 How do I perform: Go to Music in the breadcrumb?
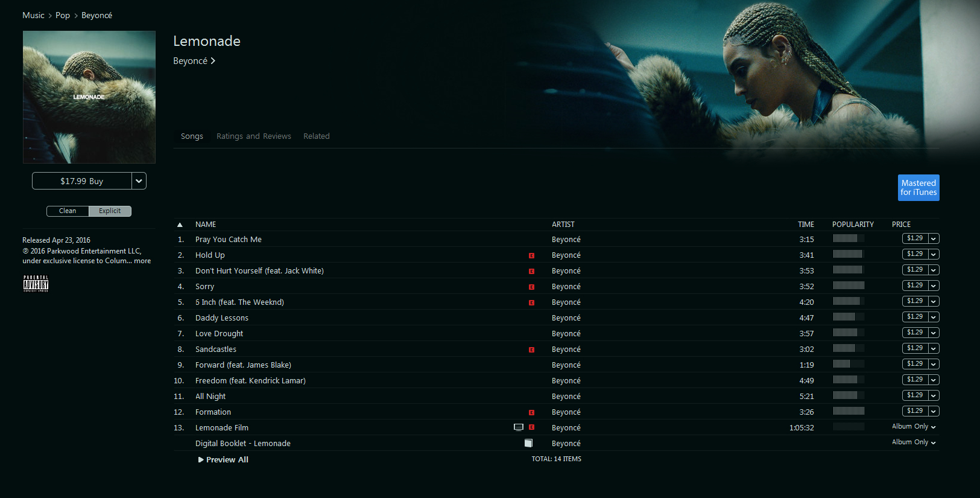[x=33, y=16]
